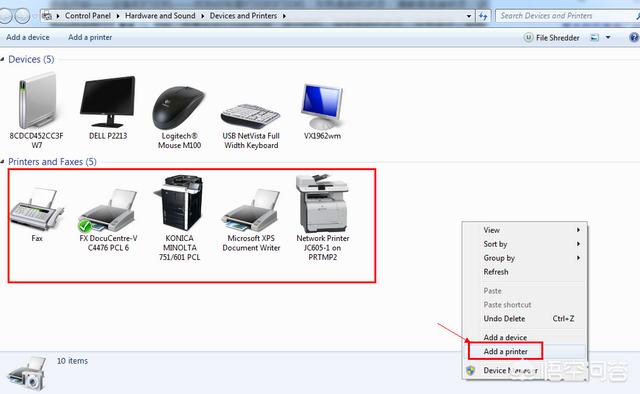Click the Printers and Faxes (5) heading
This screenshot has height=394, width=640.
click(52, 162)
